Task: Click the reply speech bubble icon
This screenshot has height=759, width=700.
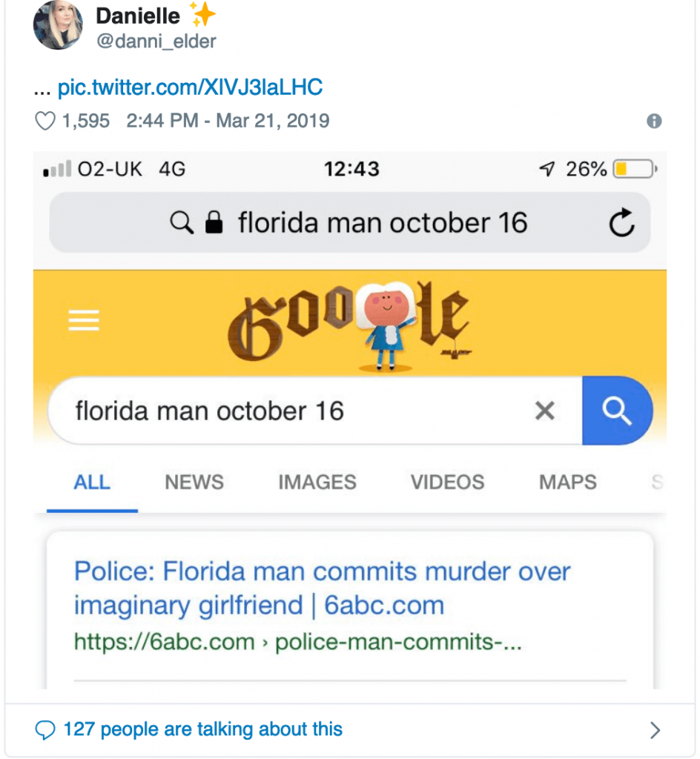Action: point(45,729)
